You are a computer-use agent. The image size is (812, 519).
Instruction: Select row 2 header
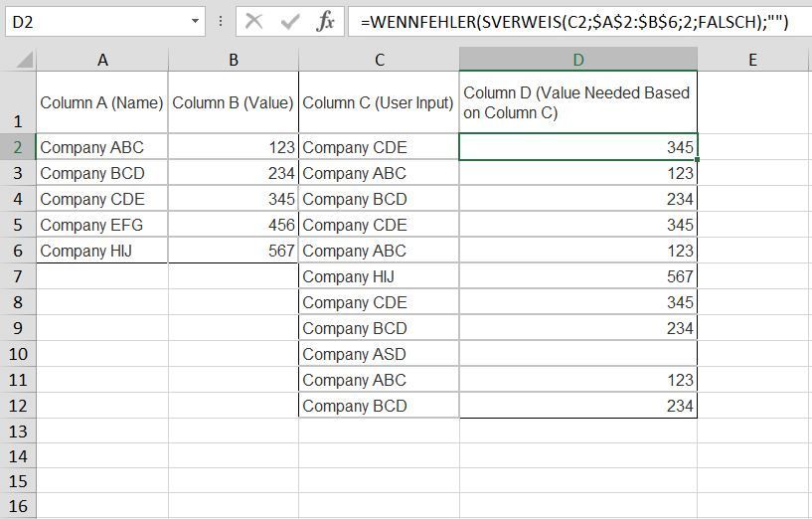18,147
